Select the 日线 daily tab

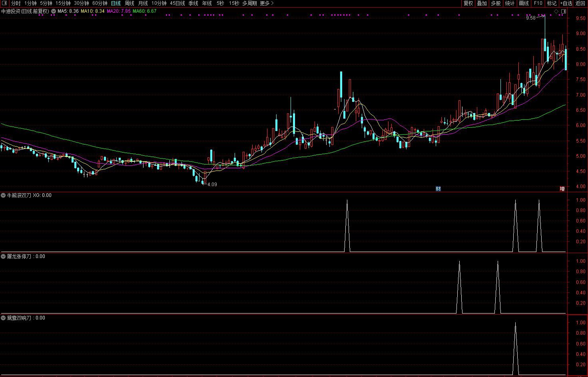(x=116, y=3)
